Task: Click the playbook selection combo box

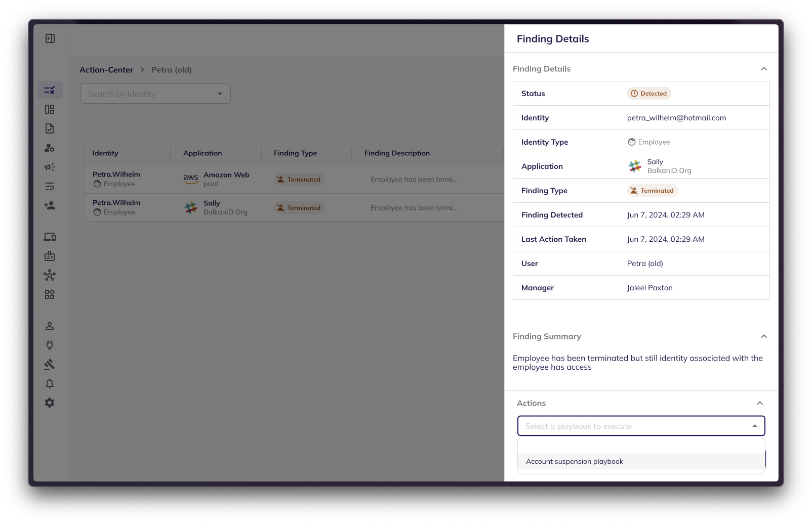Action: tap(640, 426)
